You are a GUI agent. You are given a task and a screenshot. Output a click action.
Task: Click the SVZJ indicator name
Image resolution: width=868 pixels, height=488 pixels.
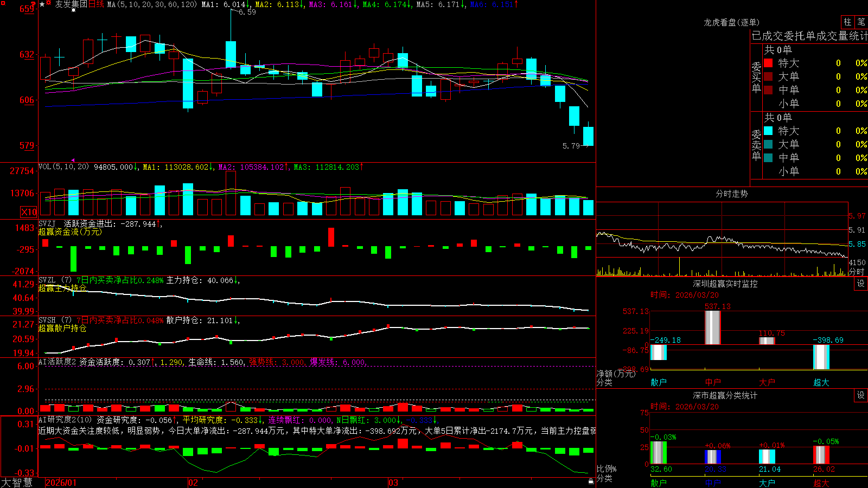pos(47,223)
